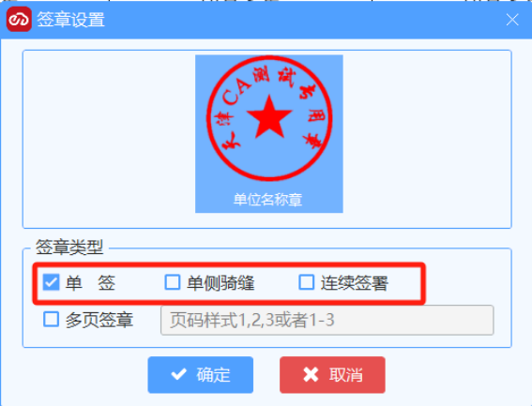Confirm with the blue 确定 button
The width and height of the screenshot is (532, 406).
[201, 375]
